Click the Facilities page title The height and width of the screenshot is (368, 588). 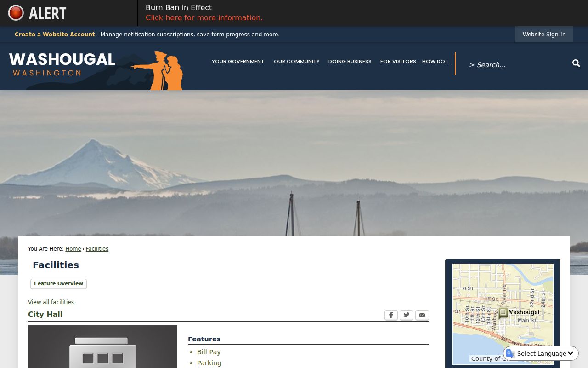(56, 265)
